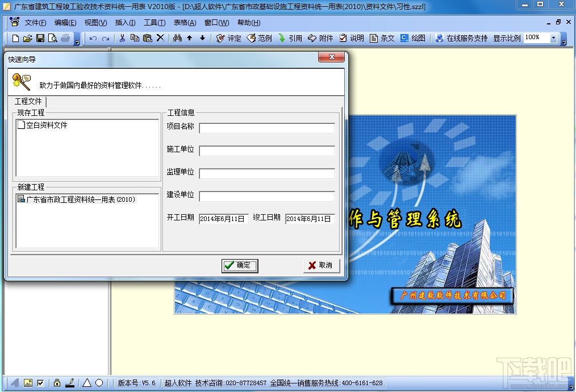Click the grey left-pointing arrow status bar icon
Screen dimensions: 576x392
[15, 383]
